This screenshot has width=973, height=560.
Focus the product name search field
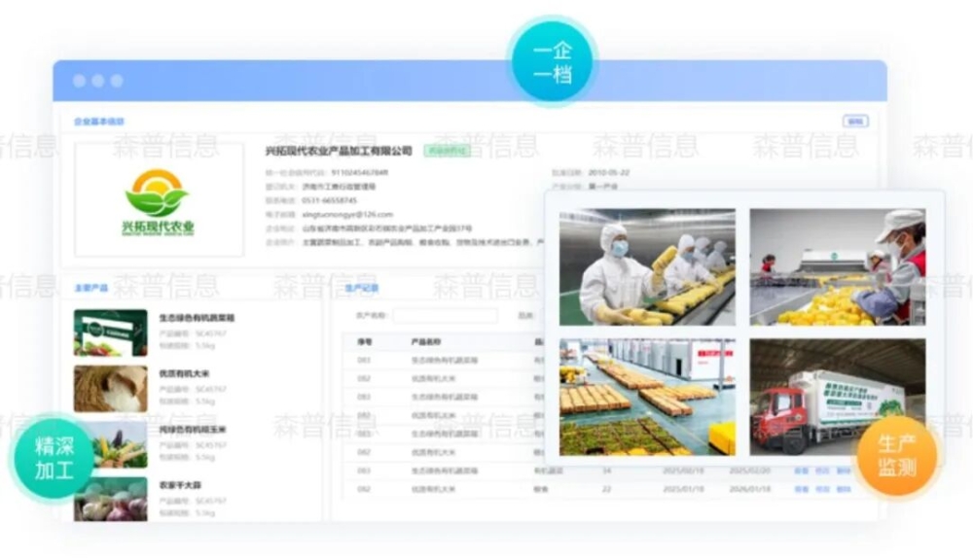445,316
